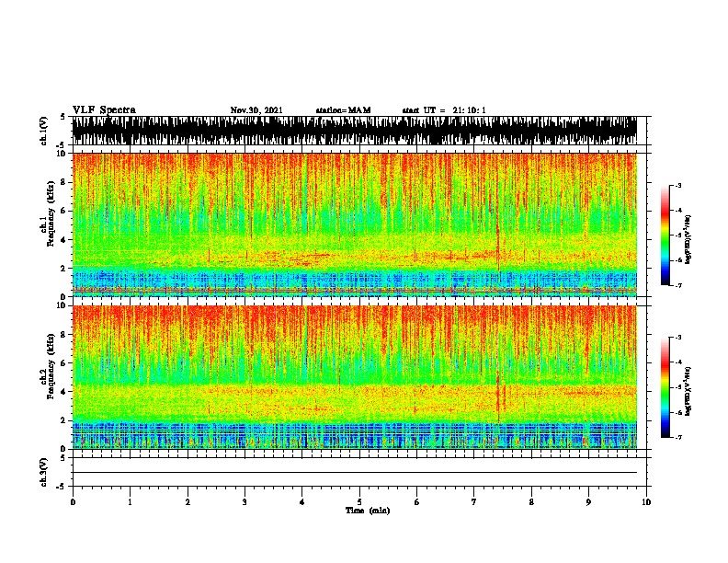Click the "-3" value on ch.1 color bar

click(x=678, y=185)
